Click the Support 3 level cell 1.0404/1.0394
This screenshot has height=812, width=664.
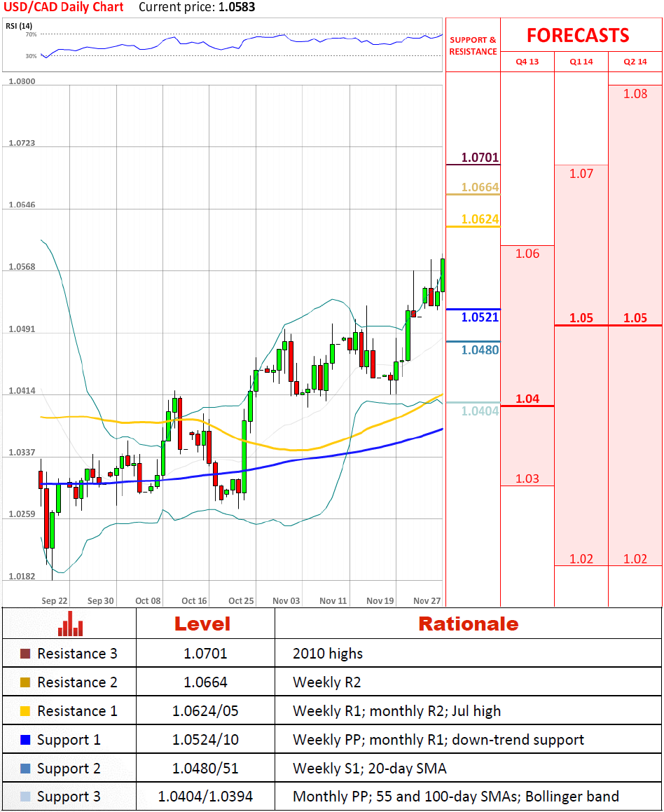[x=205, y=797]
